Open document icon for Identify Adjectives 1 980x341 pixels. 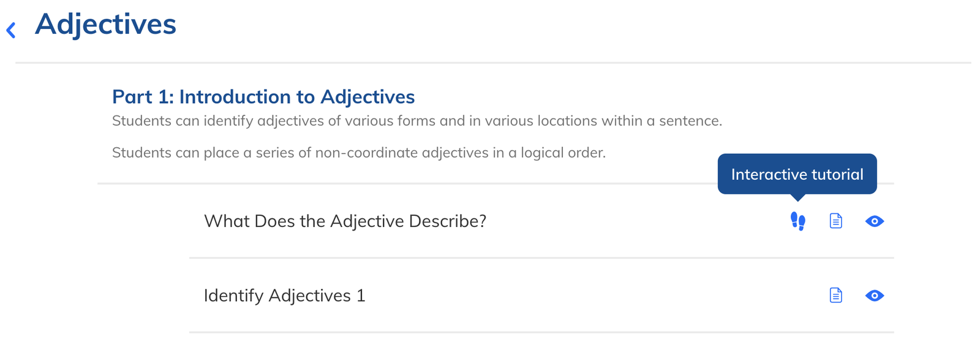click(x=836, y=296)
